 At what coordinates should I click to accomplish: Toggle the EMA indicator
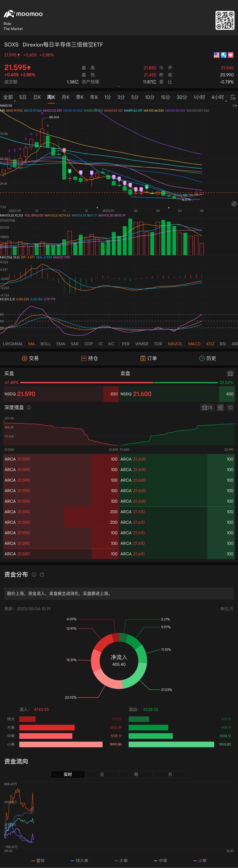click(61, 344)
